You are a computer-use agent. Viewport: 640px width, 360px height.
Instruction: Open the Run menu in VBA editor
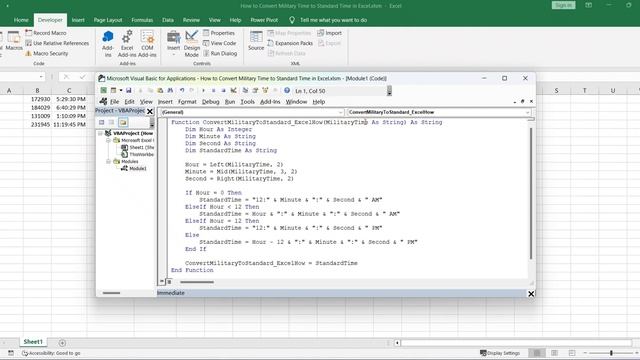[230, 102]
